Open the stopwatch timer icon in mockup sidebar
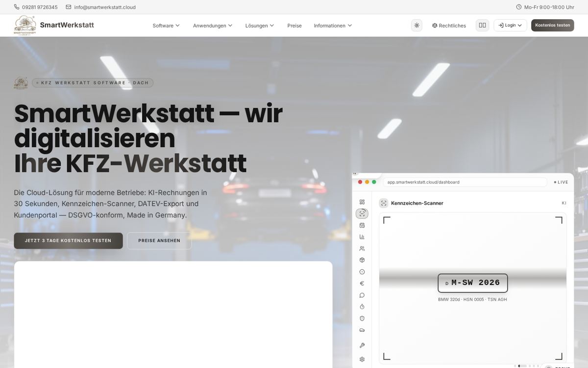The width and height of the screenshot is (588, 368). [x=362, y=307]
